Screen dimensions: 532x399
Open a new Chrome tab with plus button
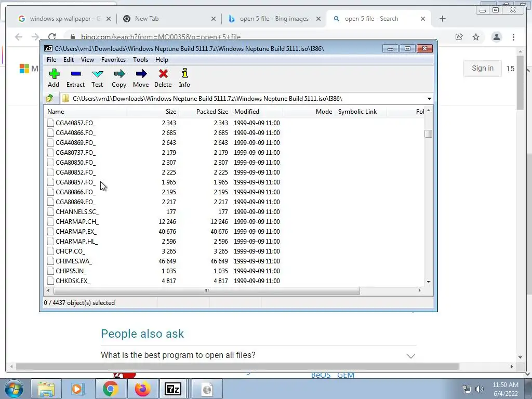point(443,19)
